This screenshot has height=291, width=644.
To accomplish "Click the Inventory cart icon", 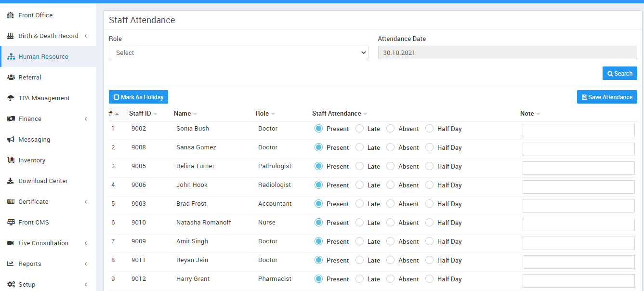I will pyautogui.click(x=11, y=160).
